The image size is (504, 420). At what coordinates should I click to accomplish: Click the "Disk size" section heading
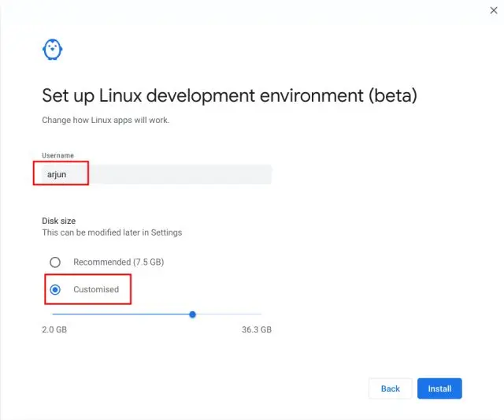[x=59, y=221]
